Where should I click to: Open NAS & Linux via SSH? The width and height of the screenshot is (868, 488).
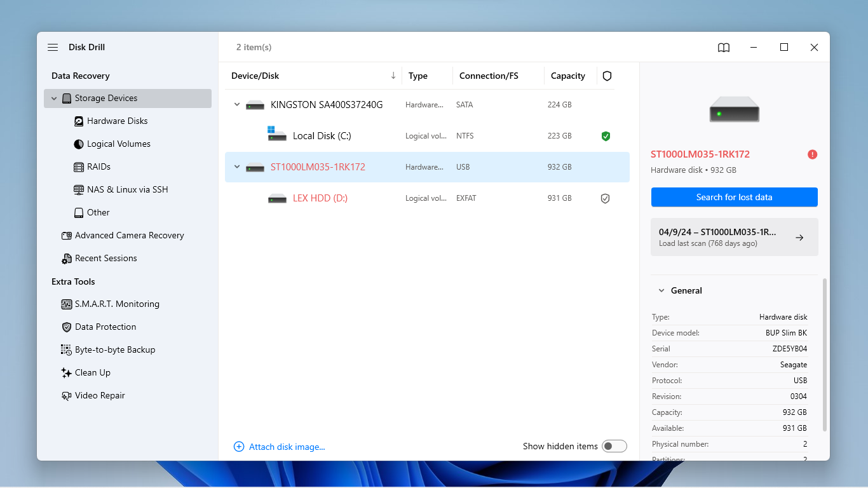pos(128,190)
